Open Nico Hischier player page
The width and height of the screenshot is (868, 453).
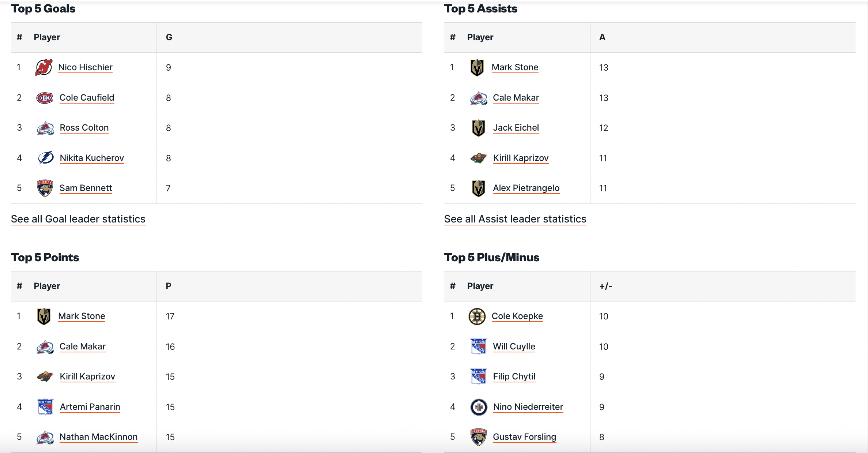pyautogui.click(x=85, y=67)
